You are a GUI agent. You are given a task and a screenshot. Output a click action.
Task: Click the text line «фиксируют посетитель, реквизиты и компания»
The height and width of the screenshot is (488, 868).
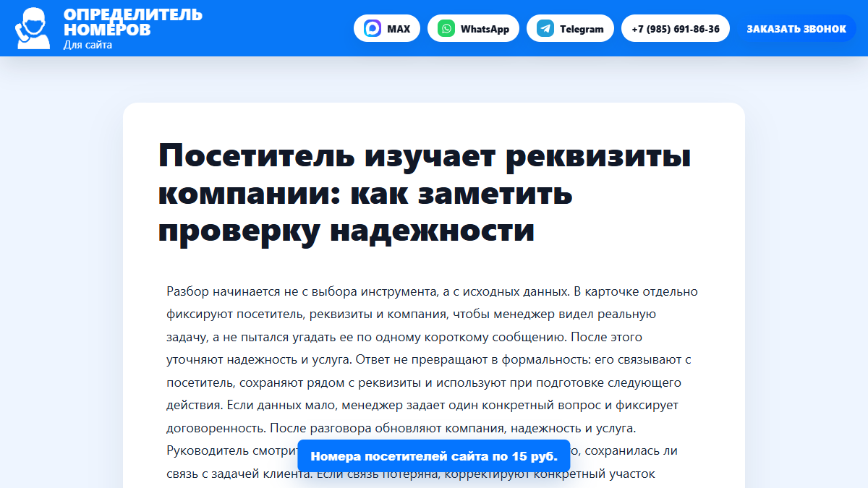[x=411, y=314]
